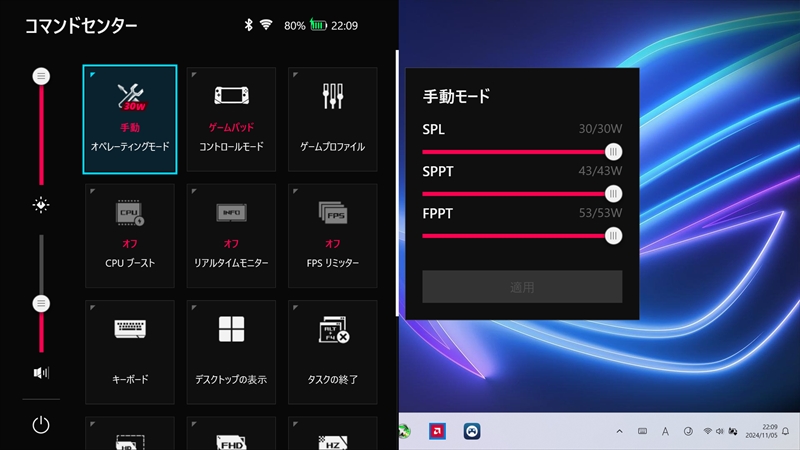800x450 pixels.
Task: Click the FPPT slider handle
Action: click(613, 236)
